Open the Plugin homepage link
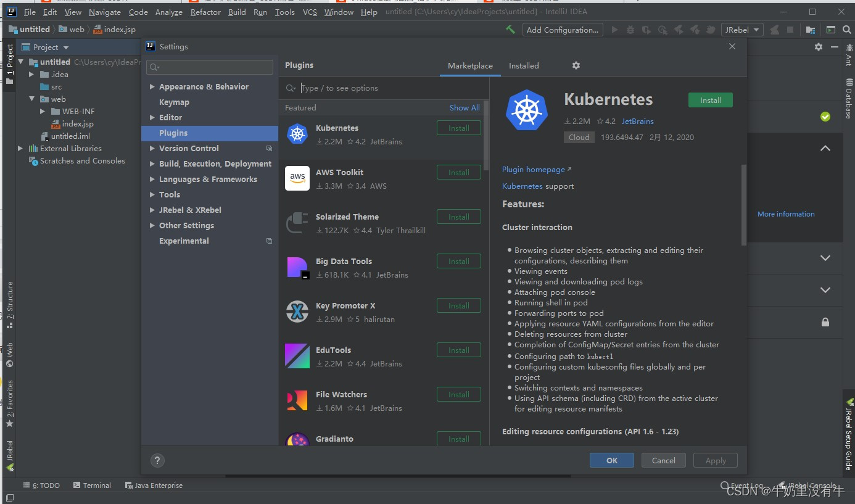 (x=537, y=169)
